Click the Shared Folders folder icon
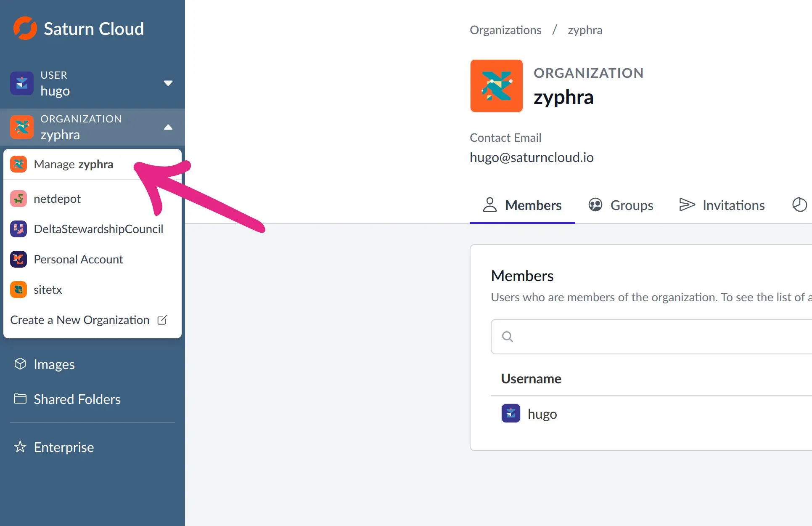The height and width of the screenshot is (526, 812). tap(20, 398)
